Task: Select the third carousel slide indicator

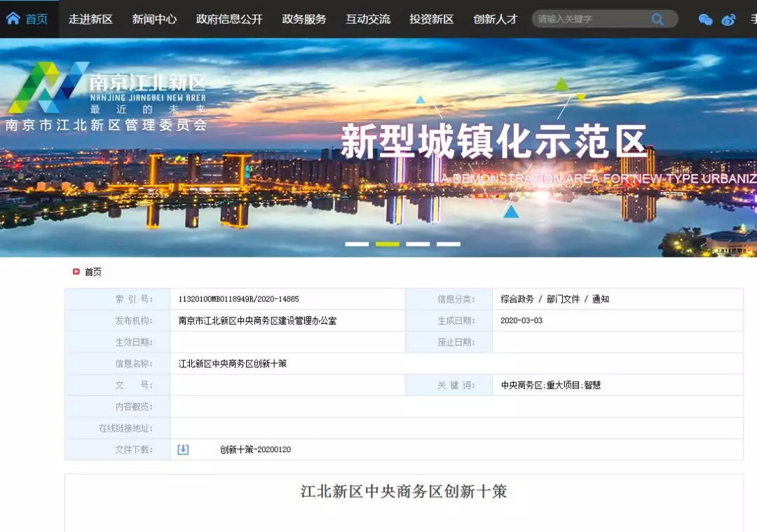Action: click(418, 244)
